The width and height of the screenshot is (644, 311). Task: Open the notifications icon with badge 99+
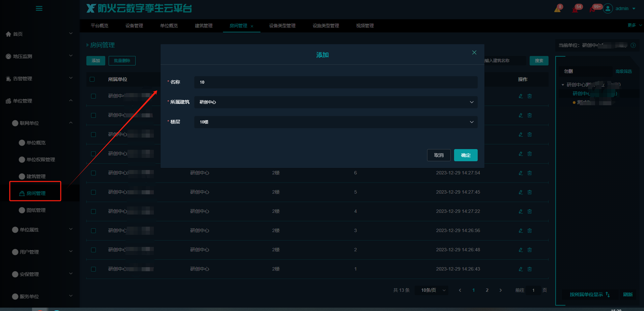592,9
